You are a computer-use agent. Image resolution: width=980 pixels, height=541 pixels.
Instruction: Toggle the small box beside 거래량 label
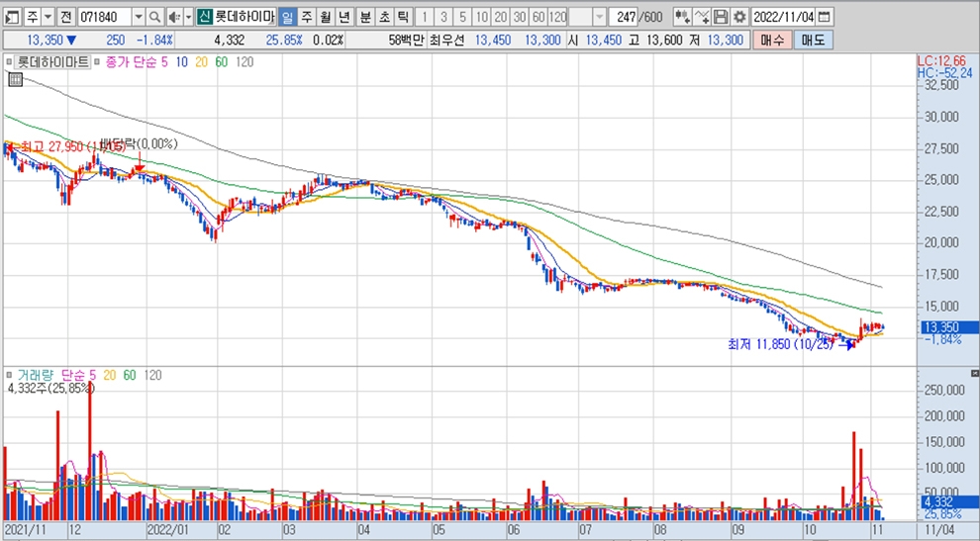pyautogui.click(x=10, y=376)
